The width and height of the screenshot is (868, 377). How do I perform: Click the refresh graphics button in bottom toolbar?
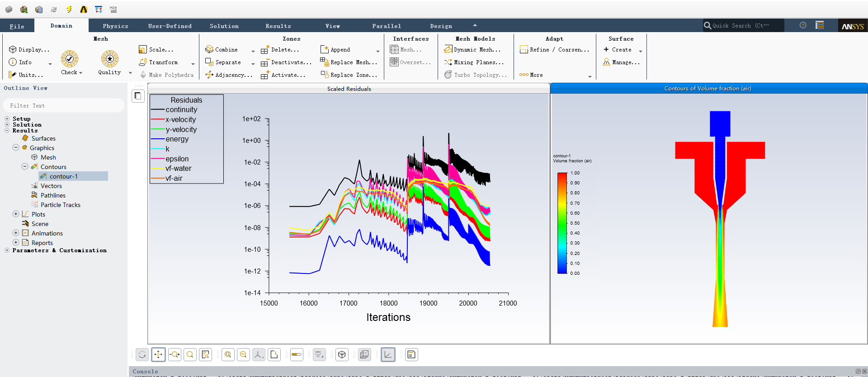click(142, 355)
